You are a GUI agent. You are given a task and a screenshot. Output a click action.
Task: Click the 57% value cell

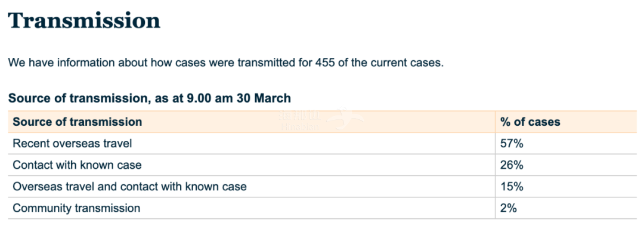click(565, 144)
